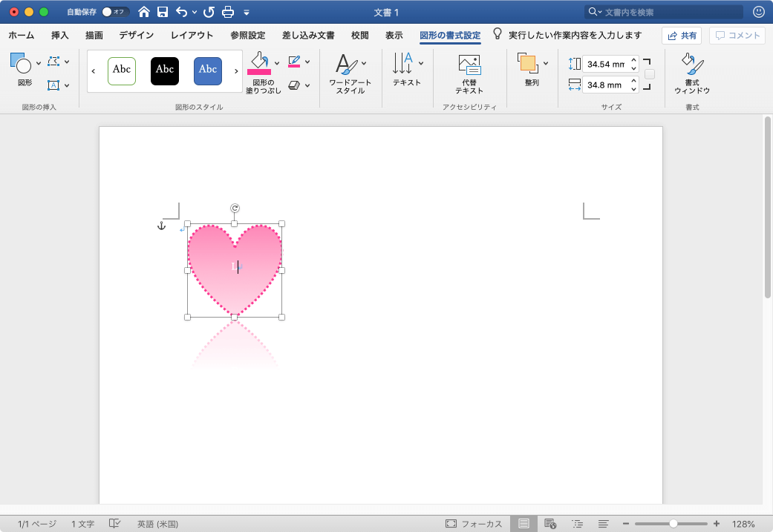The width and height of the screenshot is (773, 532).
Task: Select the blue filled Abc style
Action: click(x=208, y=70)
